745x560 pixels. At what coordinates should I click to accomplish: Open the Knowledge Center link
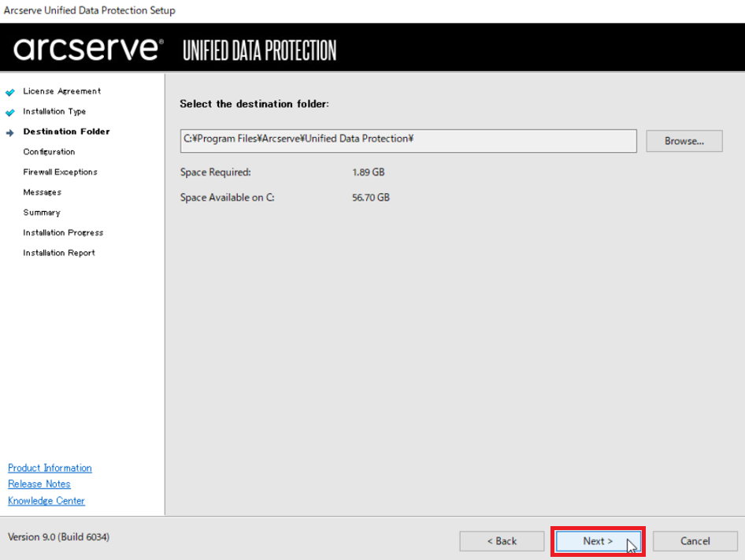[x=46, y=501]
